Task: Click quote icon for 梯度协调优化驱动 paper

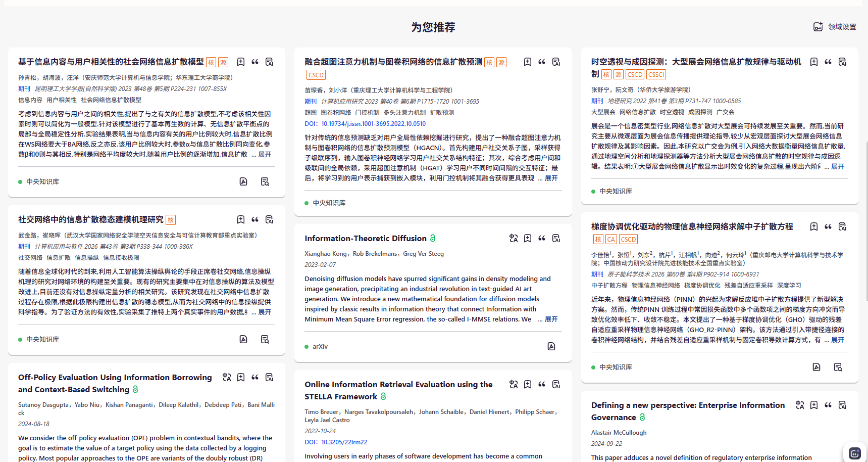Action: pos(828,226)
